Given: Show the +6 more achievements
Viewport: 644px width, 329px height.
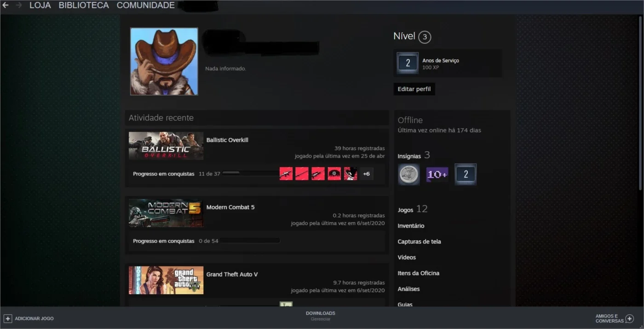Looking at the screenshot, I should pos(367,174).
